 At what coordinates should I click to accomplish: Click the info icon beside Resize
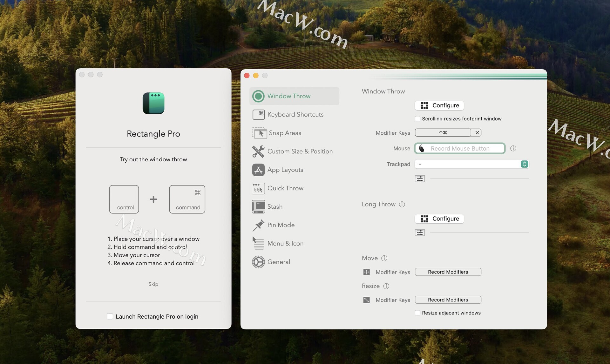(x=386, y=286)
